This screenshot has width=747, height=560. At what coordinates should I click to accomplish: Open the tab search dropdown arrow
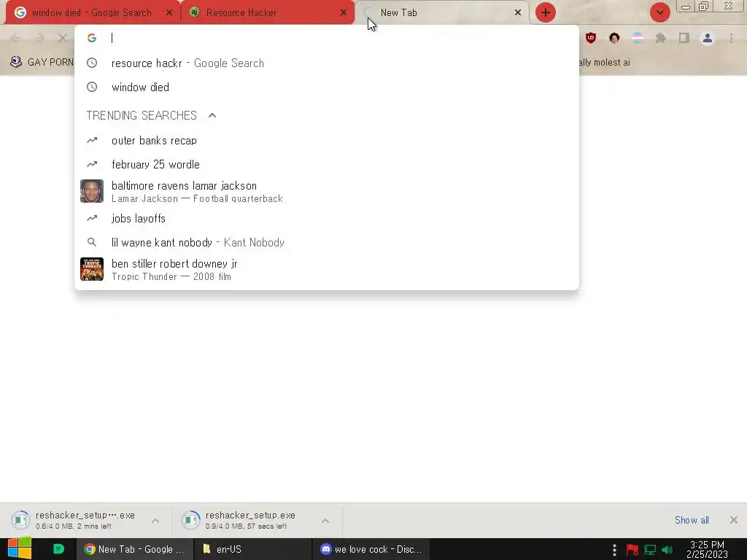pos(659,12)
